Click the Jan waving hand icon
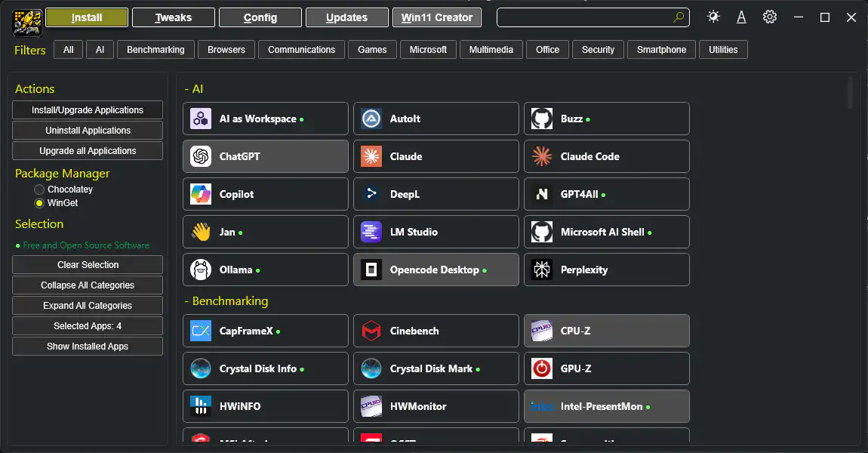 pos(200,232)
